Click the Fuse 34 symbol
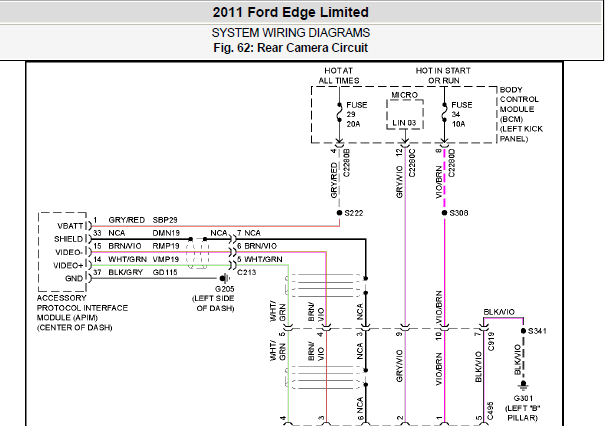Image resolution: width=607 pixels, height=426 pixels. point(444,112)
